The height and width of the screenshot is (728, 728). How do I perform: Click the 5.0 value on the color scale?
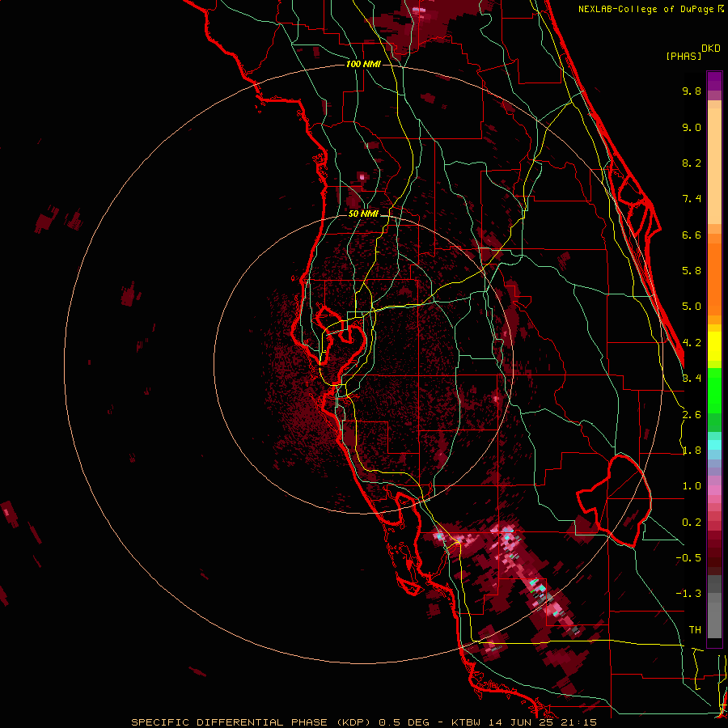tap(692, 307)
